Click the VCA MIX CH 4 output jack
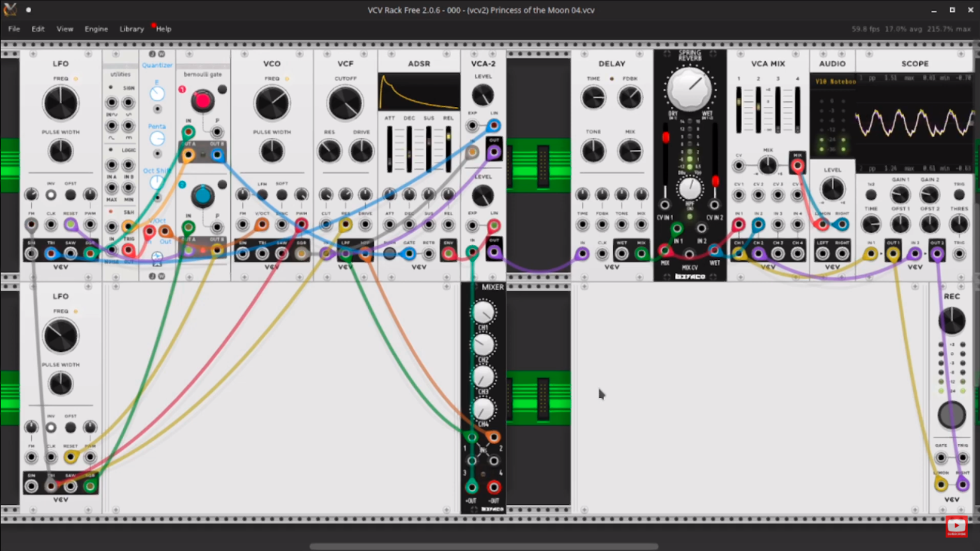This screenshot has width=980, height=551. tap(798, 254)
